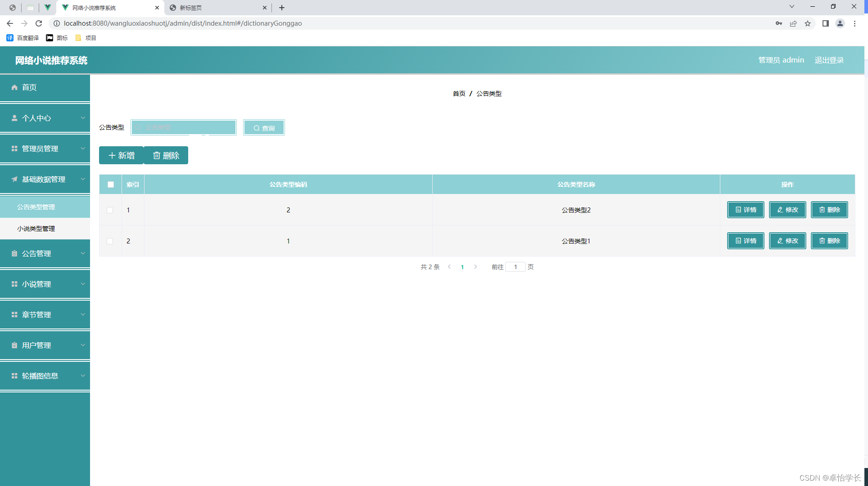Check the checkbox for row 公告类型2
868x486 pixels.
tap(110, 210)
